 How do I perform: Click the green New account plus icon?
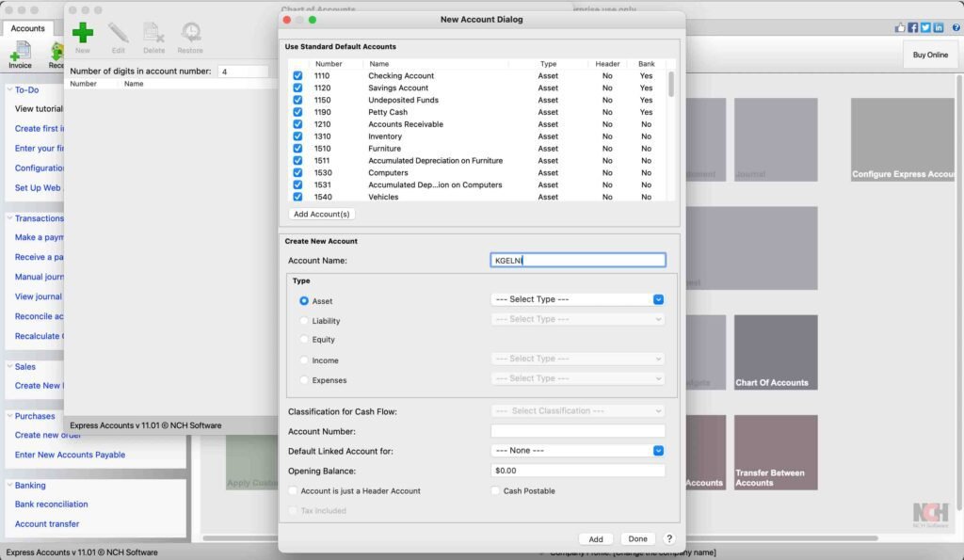click(83, 33)
